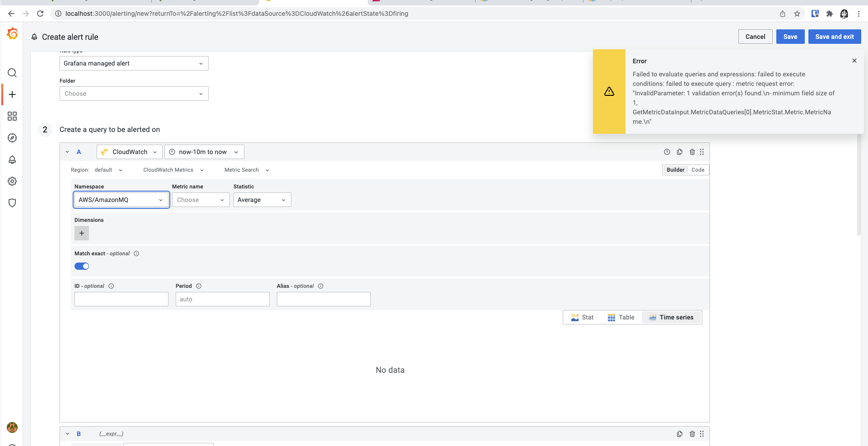Open the Create (+) icon in sidebar
The width and height of the screenshot is (868, 446).
pyautogui.click(x=12, y=94)
